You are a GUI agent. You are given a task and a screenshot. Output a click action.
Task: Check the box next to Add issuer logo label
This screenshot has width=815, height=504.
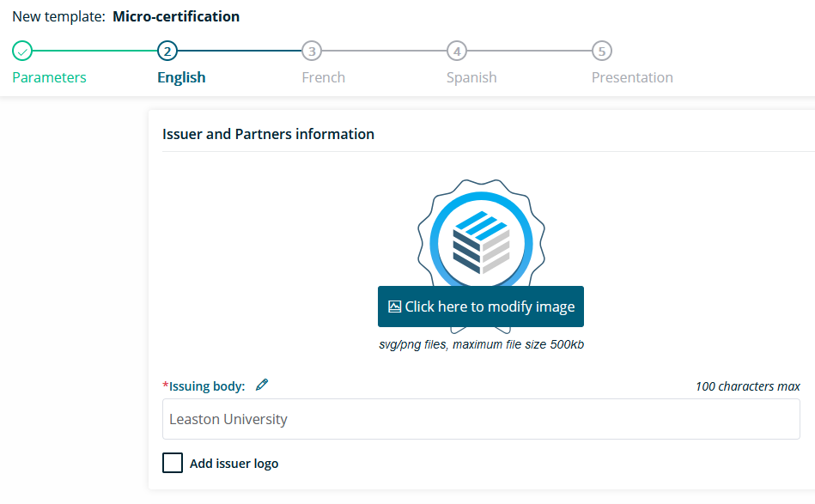pyautogui.click(x=172, y=463)
